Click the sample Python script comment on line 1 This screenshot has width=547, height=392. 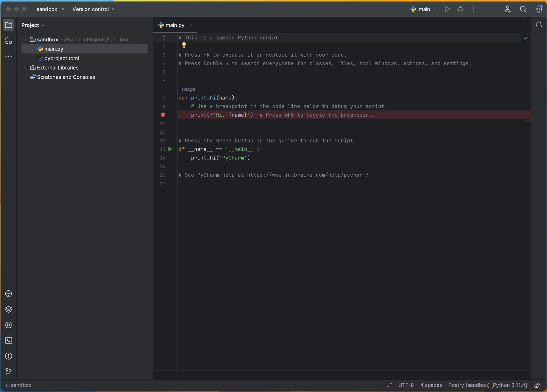(x=230, y=38)
